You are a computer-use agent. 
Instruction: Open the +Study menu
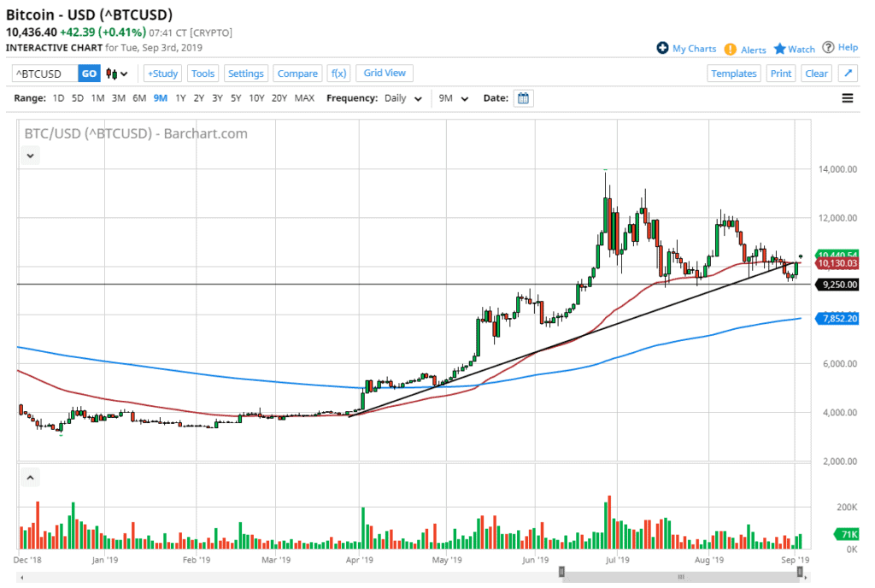click(x=162, y=73)
